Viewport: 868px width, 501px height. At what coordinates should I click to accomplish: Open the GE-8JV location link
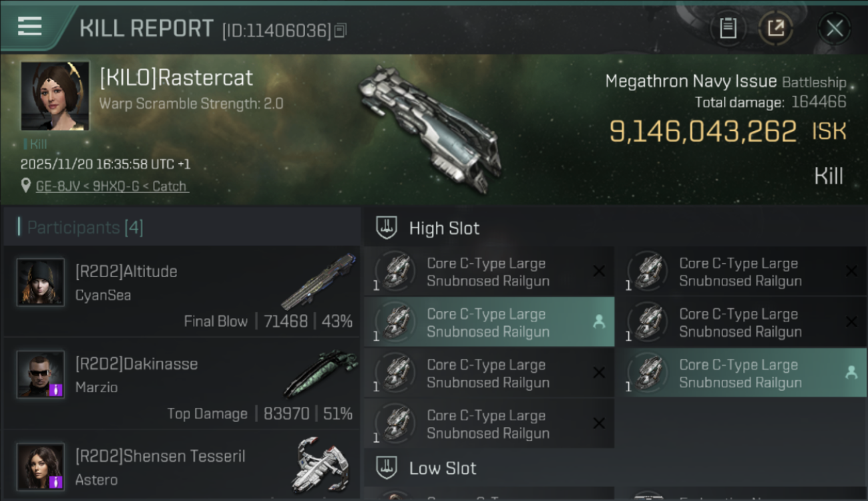click(x=111, y=186)
